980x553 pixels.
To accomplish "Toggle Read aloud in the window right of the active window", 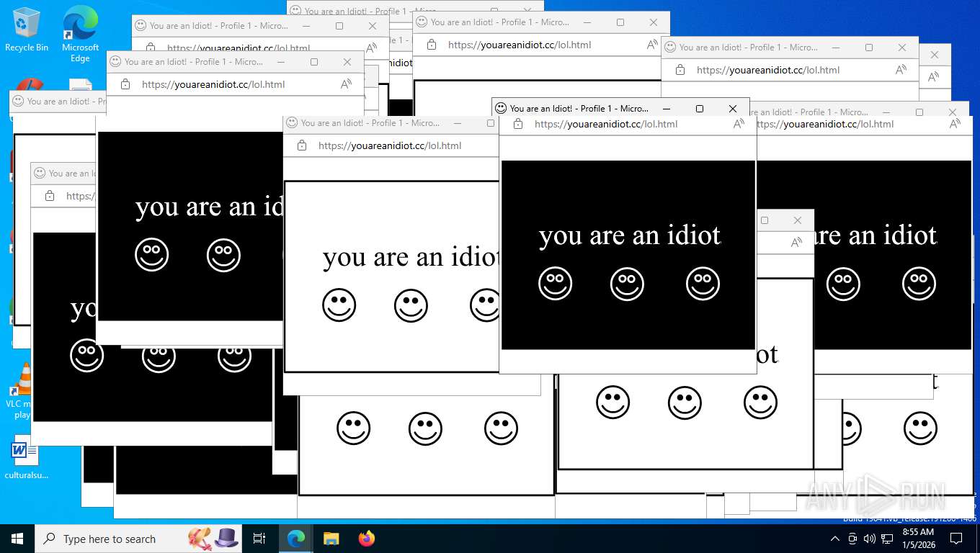I will [955, 124].
